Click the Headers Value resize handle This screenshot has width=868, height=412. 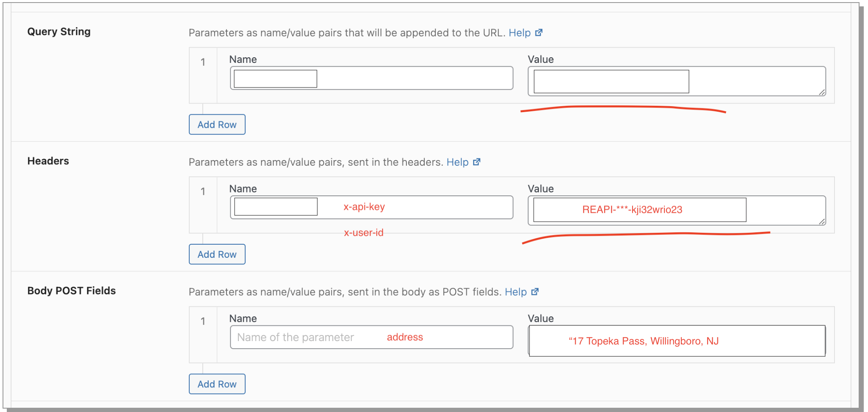click(x=822, y=221)
